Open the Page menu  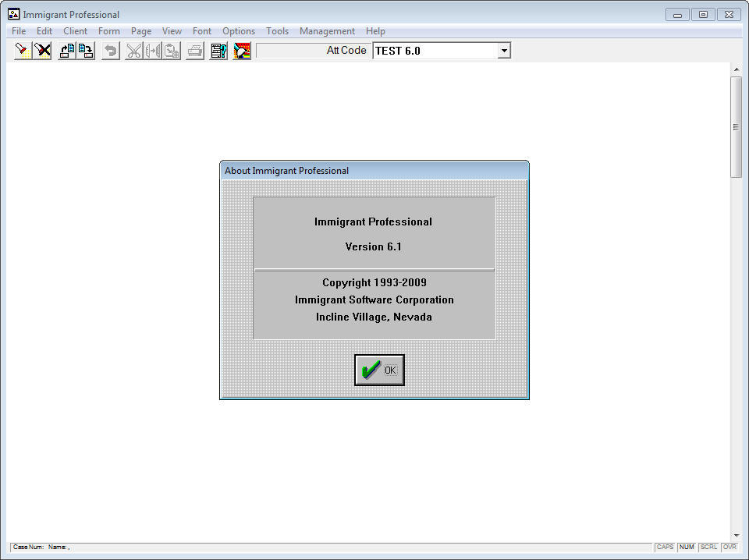pyautogui.click(x=141, y=31)
